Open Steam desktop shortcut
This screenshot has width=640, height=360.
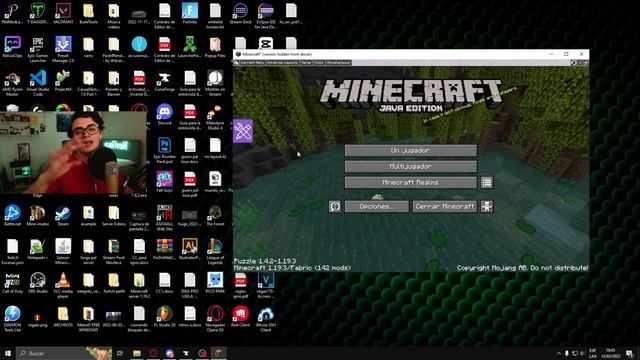tap(63, 216)
